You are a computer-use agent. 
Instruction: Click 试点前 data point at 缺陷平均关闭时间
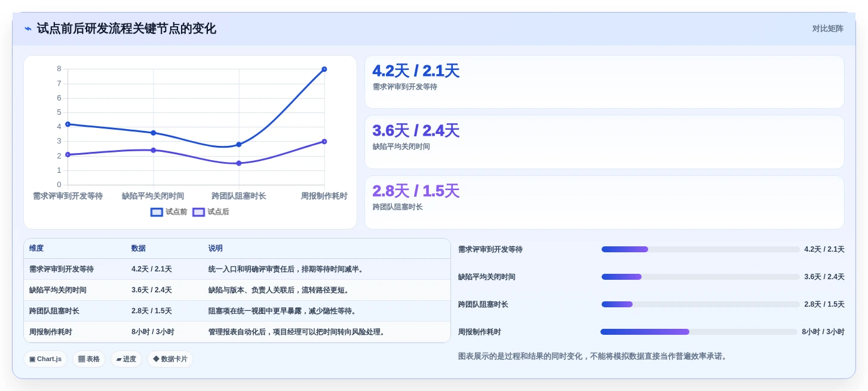pos(154,133)
